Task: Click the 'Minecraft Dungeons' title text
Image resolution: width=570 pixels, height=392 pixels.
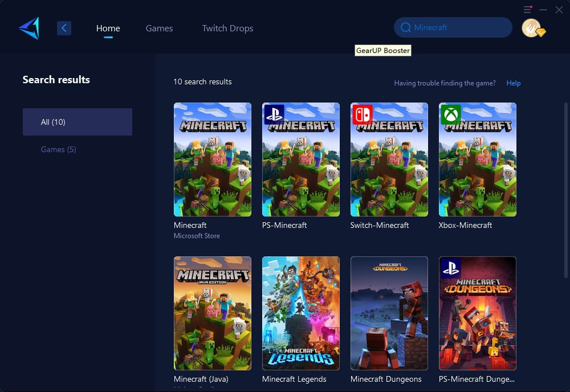Action: click(x=386, y=379)
